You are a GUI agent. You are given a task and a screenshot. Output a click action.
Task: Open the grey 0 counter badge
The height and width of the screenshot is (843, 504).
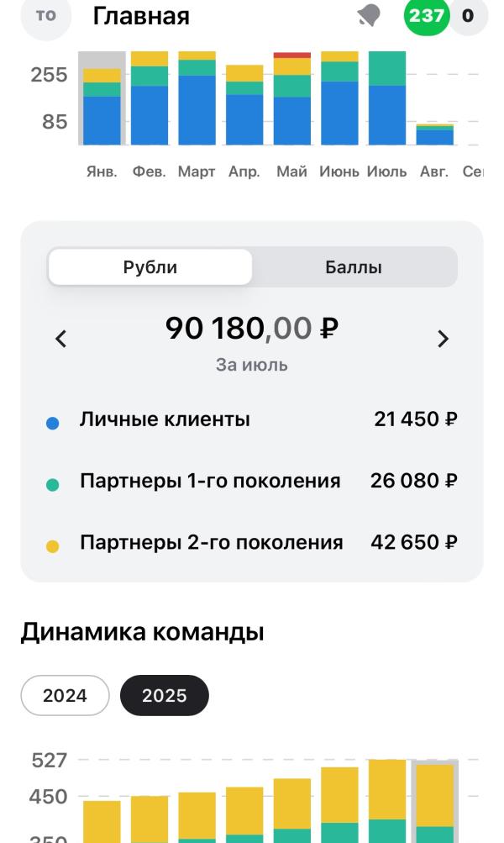coord(468,16)
